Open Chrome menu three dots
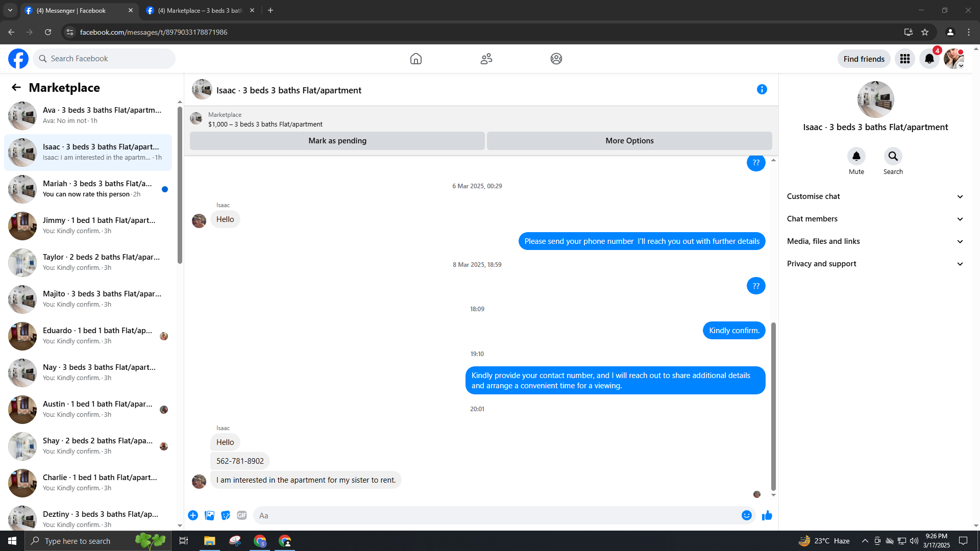Viewport: 980px width, 551px height. tap(969, 32)
